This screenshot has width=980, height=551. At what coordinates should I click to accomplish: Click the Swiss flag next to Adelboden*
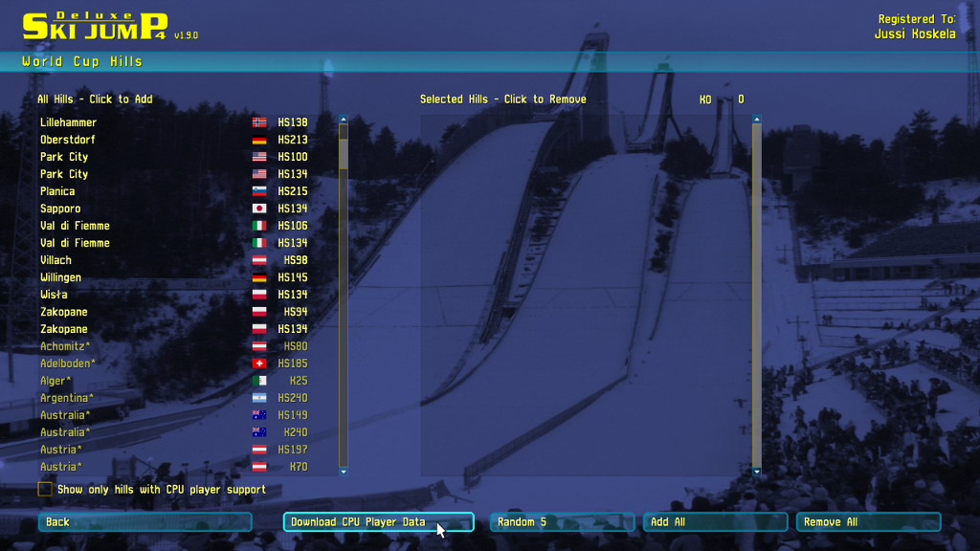point(259,363)
